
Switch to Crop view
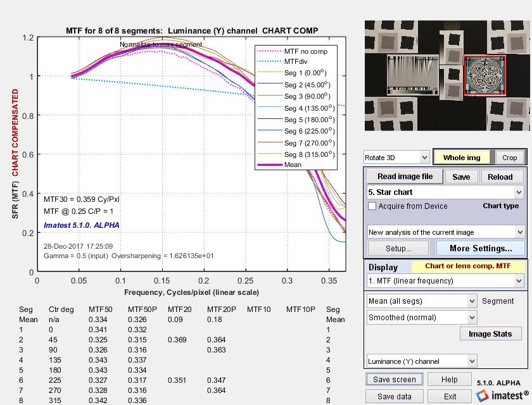(x=510, y=158)
